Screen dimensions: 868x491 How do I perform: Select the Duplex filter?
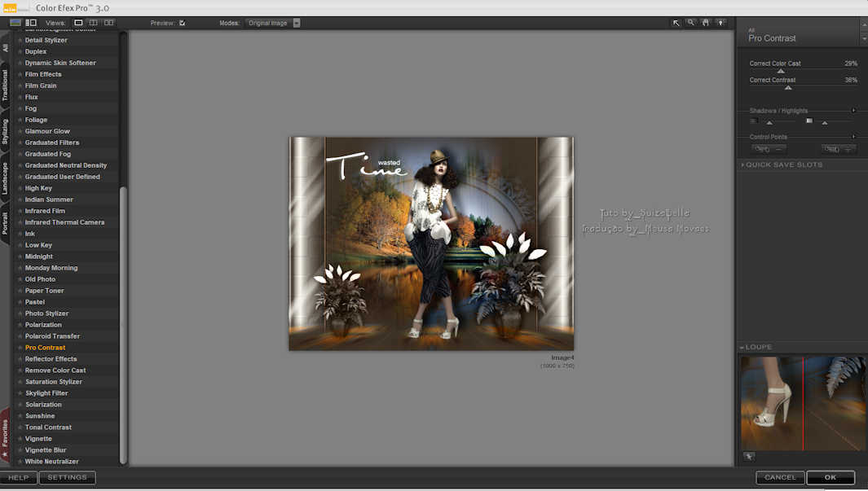click(x=35, y=51)
